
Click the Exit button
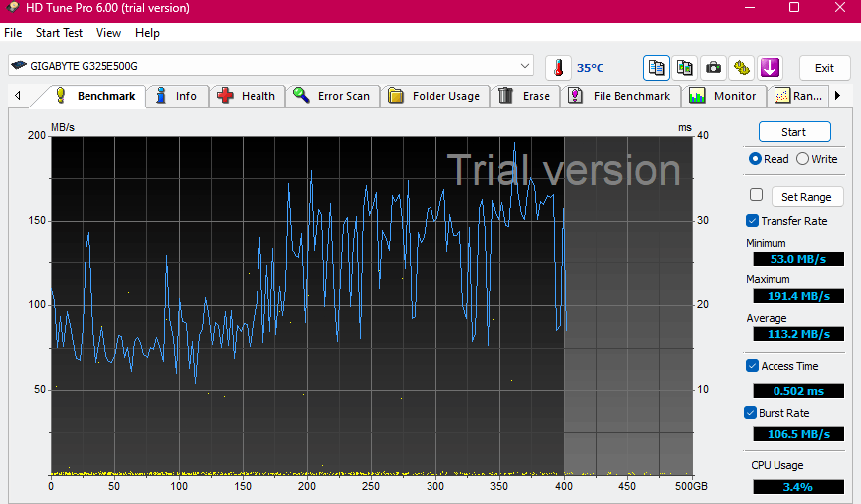824,68
